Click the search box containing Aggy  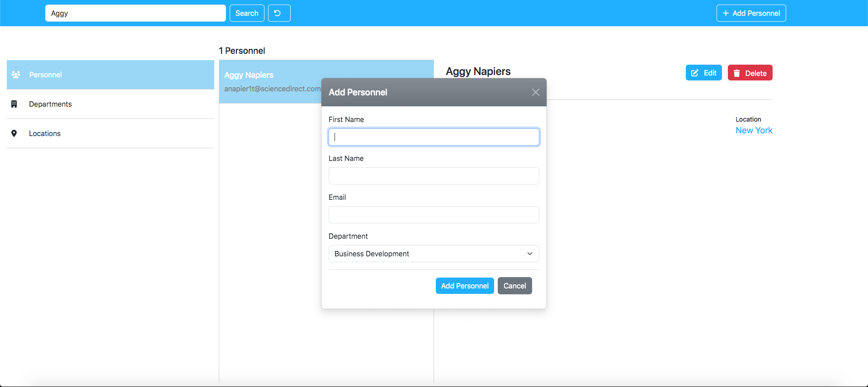(x=135, y=13)
